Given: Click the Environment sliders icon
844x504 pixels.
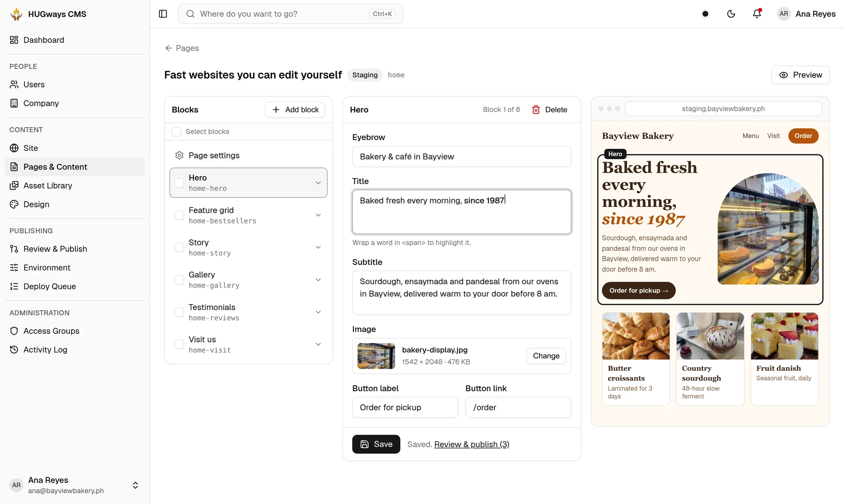Looking at the screenshot, I should tap(14, 268).
